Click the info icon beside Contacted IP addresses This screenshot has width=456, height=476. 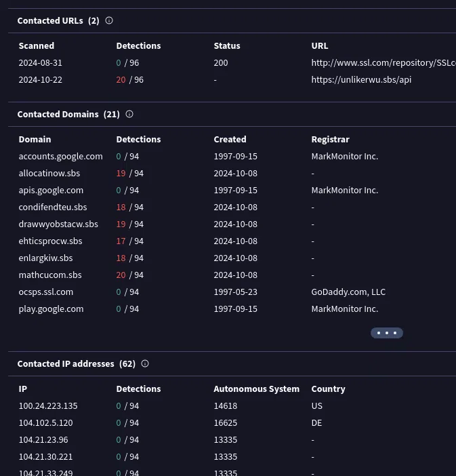[x=145, y=363]
